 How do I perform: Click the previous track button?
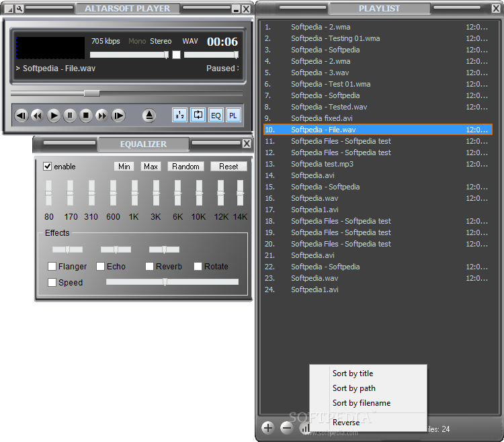tap(22, 116)
